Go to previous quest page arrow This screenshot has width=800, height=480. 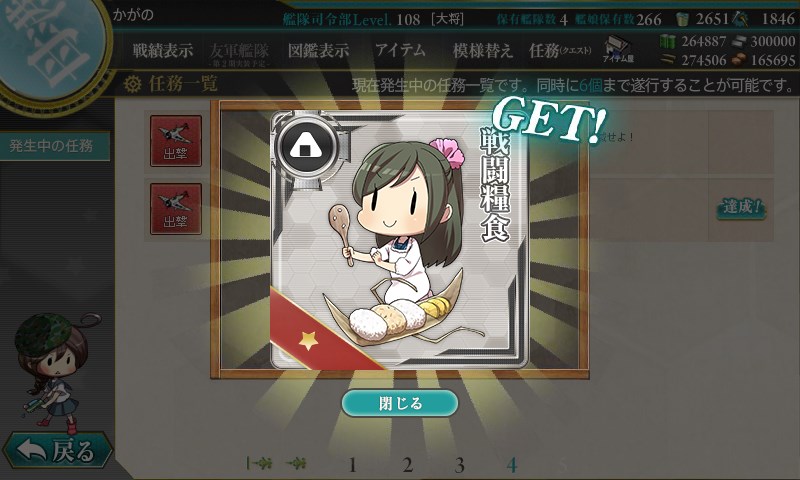click(x=296, y=463)
